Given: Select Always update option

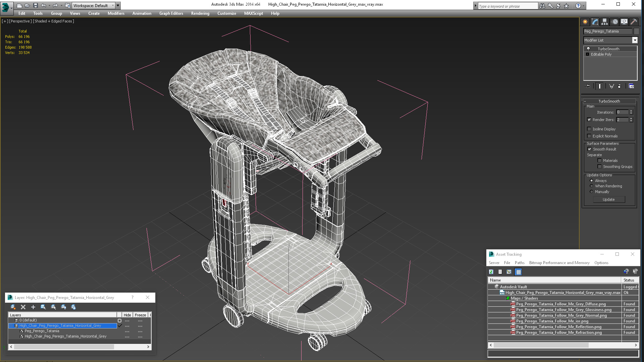Looking at the screenshot, I should (592, 181).
